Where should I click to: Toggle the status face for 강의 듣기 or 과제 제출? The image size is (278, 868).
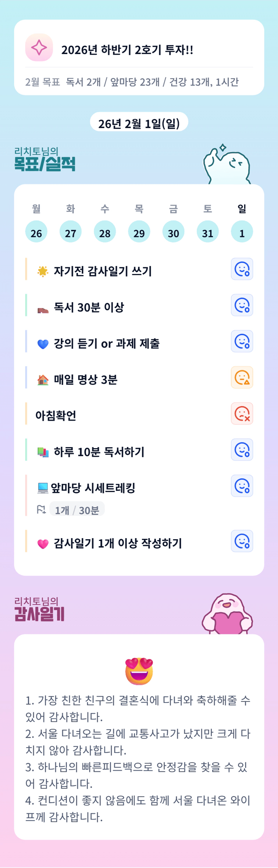click(x=242, y=341)
